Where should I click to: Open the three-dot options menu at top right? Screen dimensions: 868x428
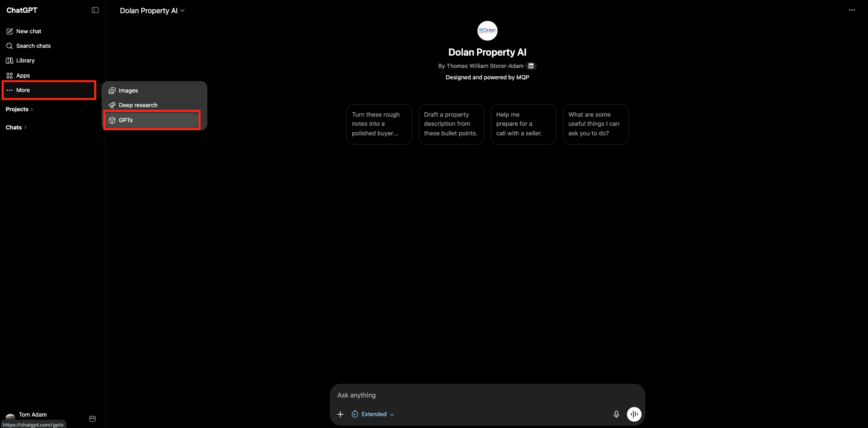(x=852, y=10)
